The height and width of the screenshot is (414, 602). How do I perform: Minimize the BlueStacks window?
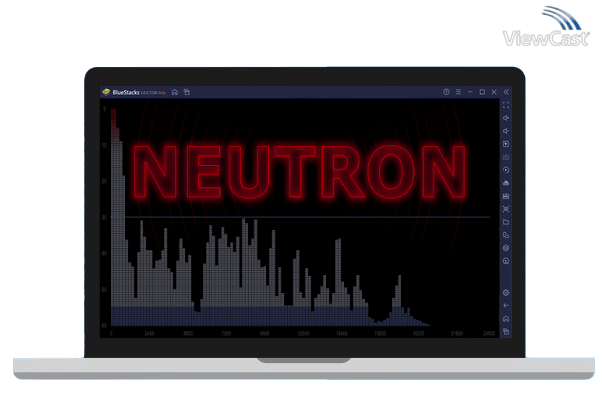(470, 92)
